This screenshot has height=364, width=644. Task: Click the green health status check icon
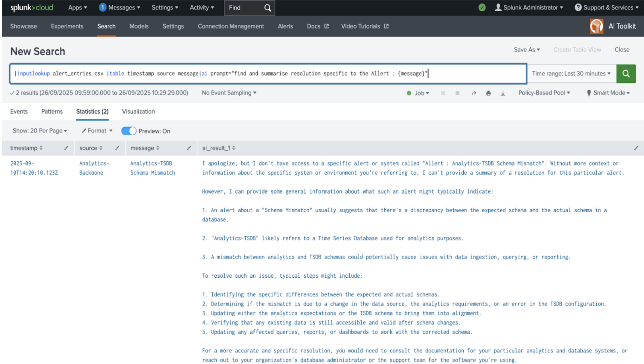(x=482, y=8)
